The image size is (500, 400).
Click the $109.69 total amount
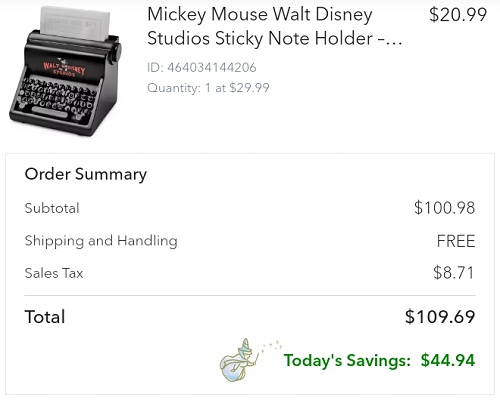[440, 317]
